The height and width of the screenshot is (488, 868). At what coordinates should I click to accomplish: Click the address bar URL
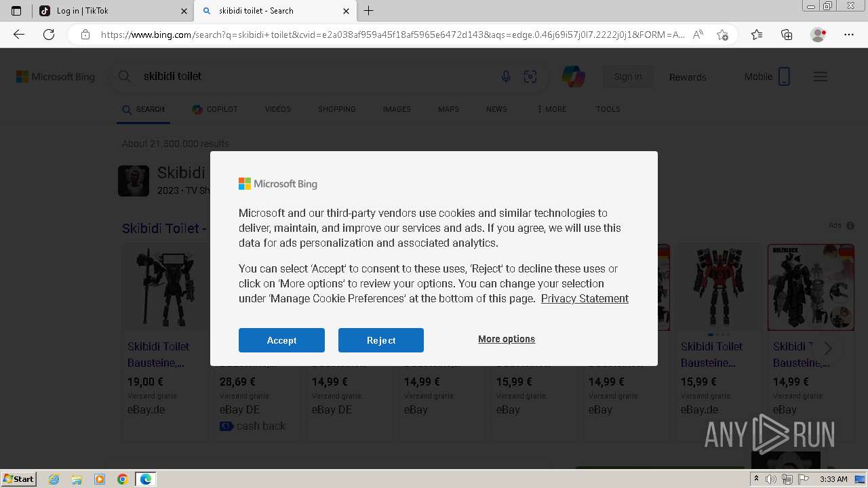pos(392,35)
